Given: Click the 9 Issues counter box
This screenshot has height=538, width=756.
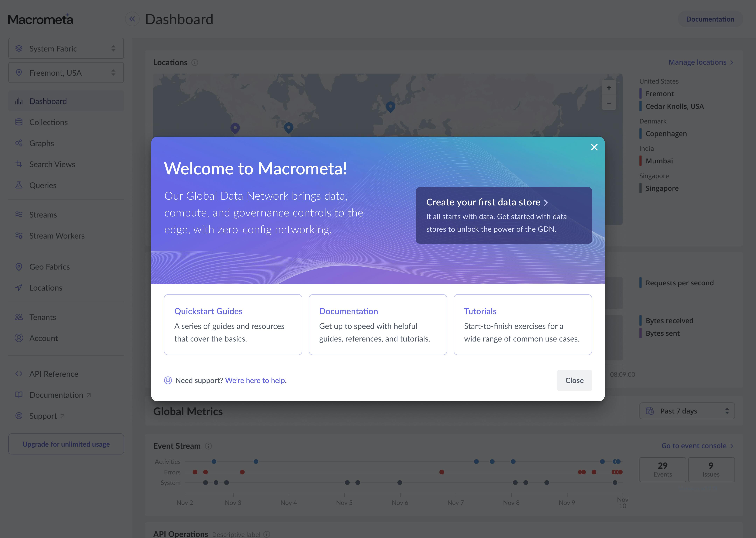Looking at the screenshot, I should (711, 469).
